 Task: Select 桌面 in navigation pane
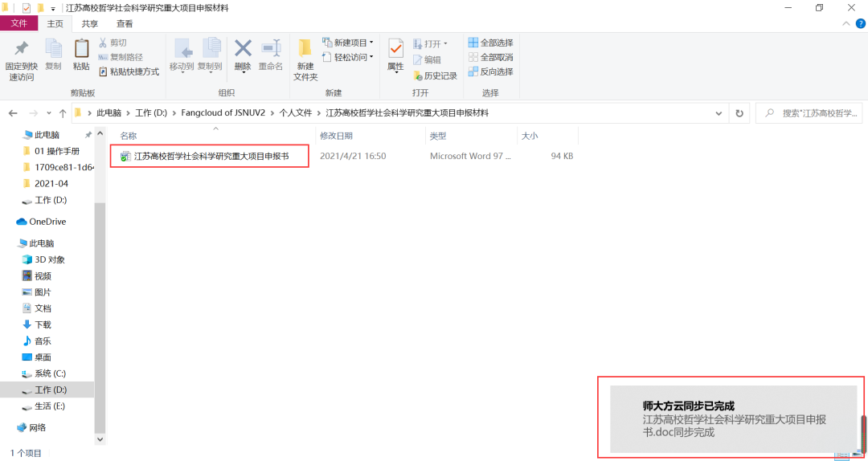[36, 357]
